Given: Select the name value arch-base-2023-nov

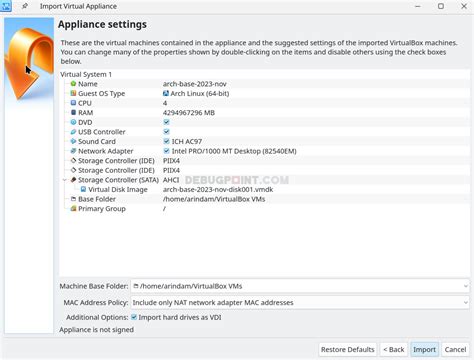Looking at the screenshot, I should pos(195,84).
